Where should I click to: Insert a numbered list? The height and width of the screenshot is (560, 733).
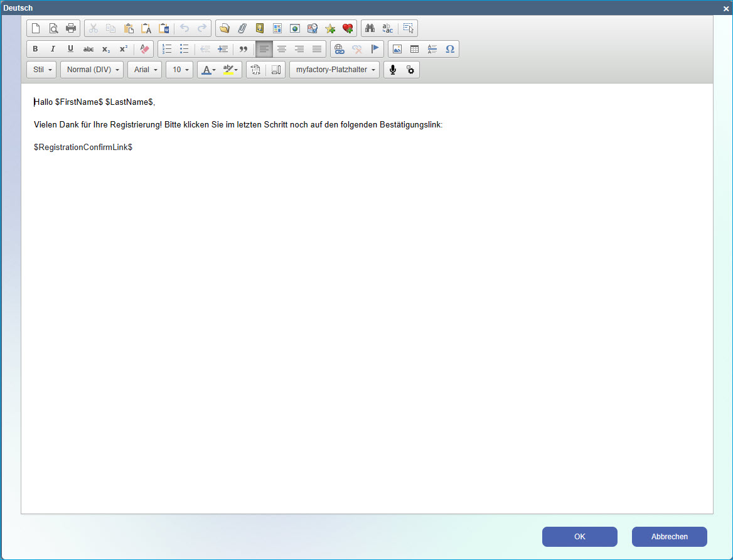167,49
